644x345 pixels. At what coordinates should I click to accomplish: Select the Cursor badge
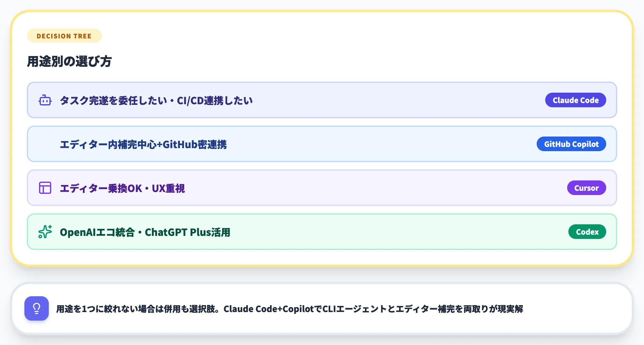586,188
